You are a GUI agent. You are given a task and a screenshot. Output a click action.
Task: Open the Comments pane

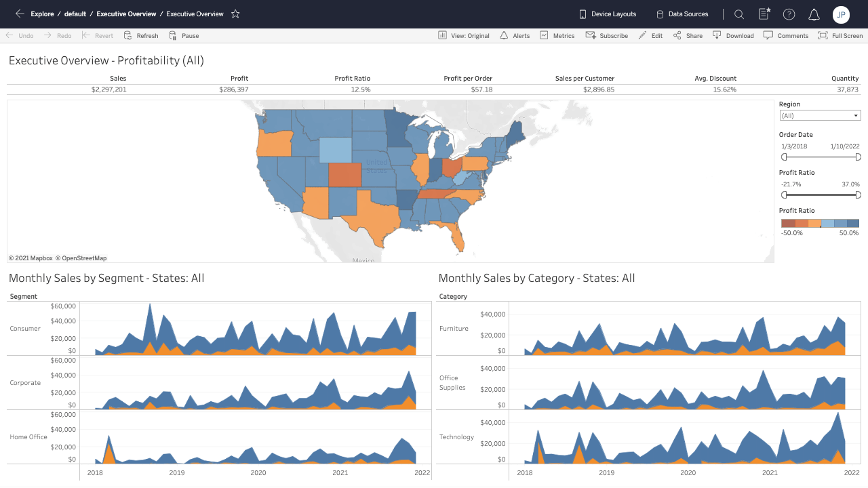[786, 36]
